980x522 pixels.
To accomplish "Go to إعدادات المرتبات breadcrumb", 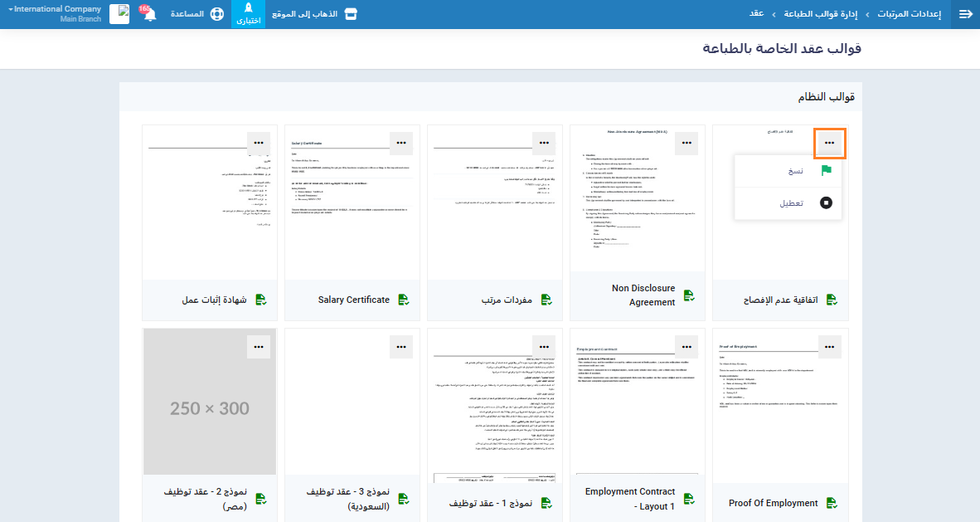I will pos(910,14).
